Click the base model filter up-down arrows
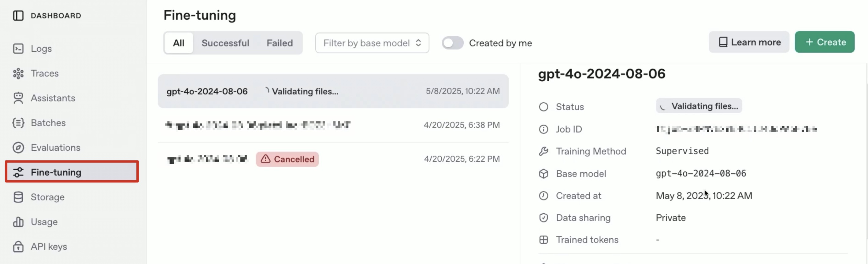This screenshot has height=264, width=868. pyautogui.click(x=418, y=43)
